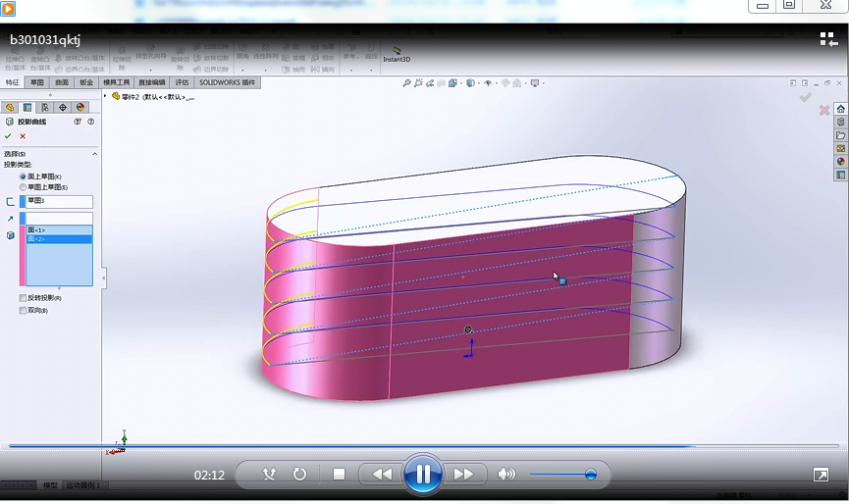The height and width of the screenshot is (504, 849).
Task: Open the FeatureManager design tree tab icon
Action: coord(10,108)
